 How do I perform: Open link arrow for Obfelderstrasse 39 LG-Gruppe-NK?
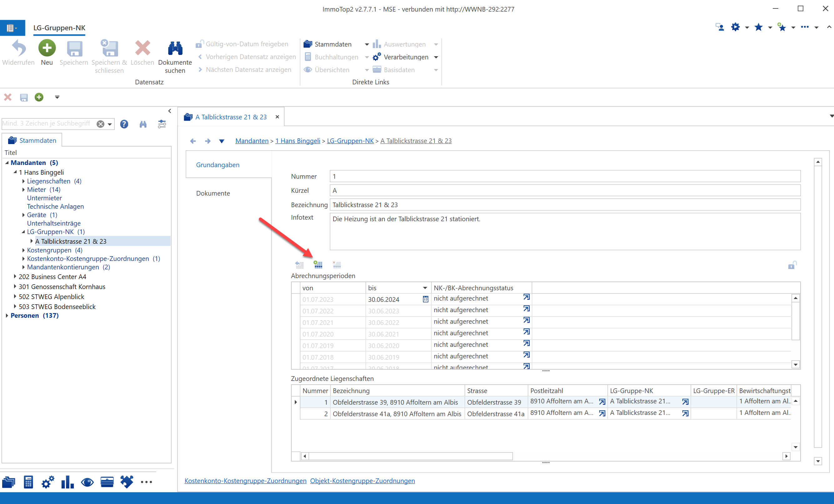[x=685, y=402]
